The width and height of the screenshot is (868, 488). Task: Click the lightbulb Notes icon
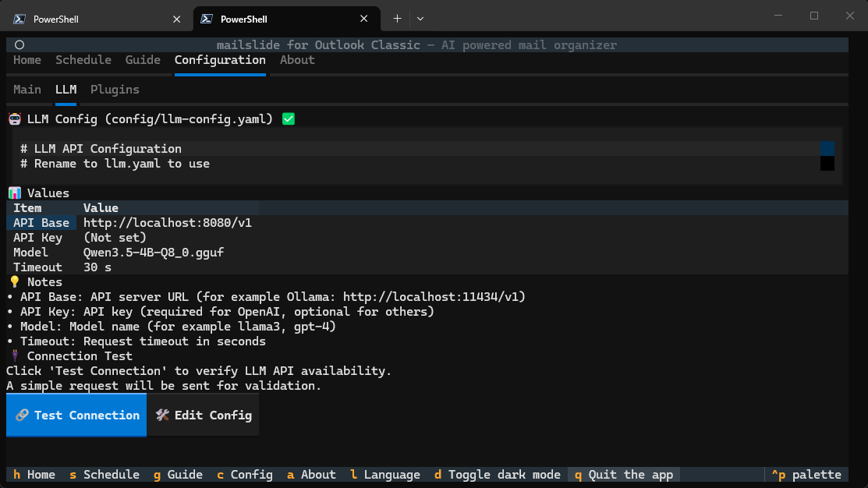(x=14, y=282)
